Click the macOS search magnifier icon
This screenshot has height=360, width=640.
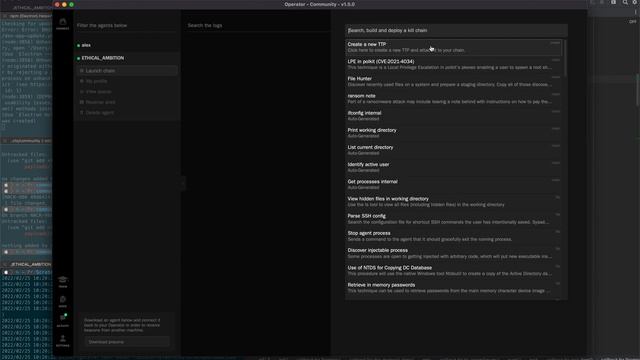point(625,2)
